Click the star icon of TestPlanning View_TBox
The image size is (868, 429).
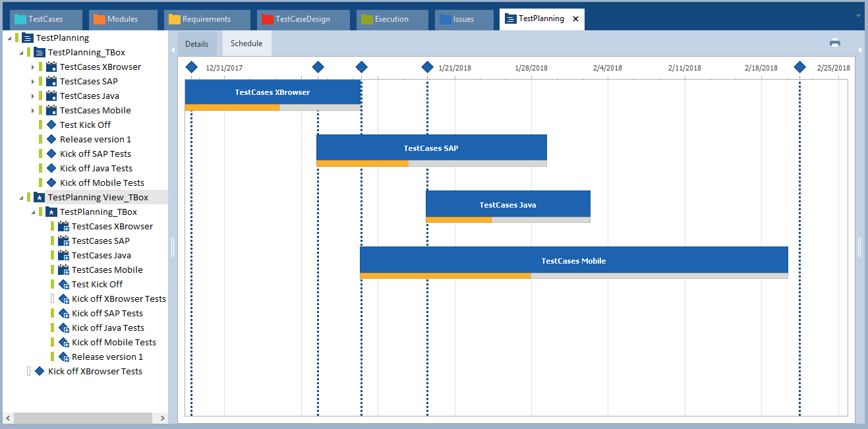(x=39, y=198)
